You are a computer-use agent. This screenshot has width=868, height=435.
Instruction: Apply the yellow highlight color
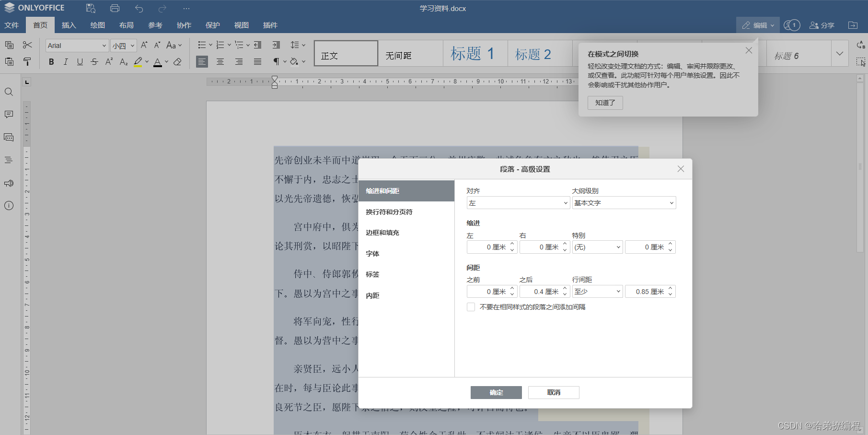[138, 61]
